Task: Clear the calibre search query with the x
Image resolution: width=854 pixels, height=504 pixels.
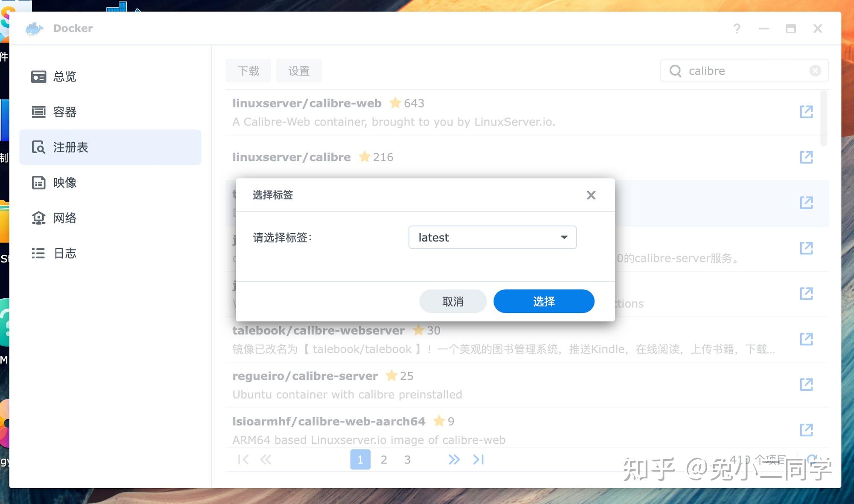Action: click(x=815, y=70)
